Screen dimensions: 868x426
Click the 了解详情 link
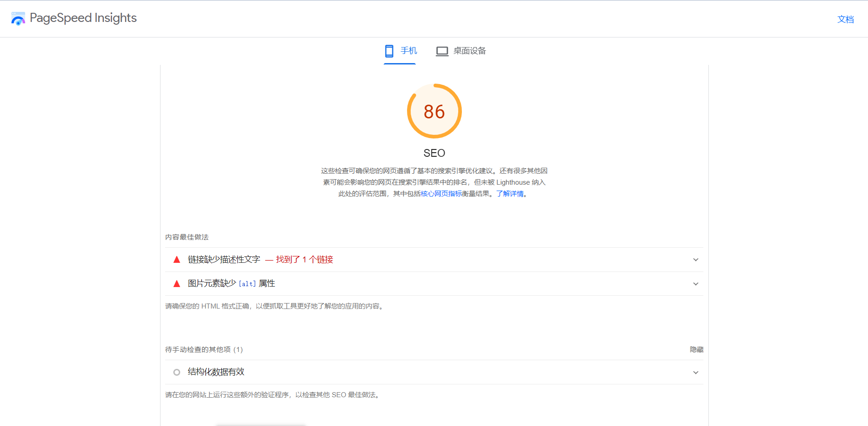pos(510,193)
